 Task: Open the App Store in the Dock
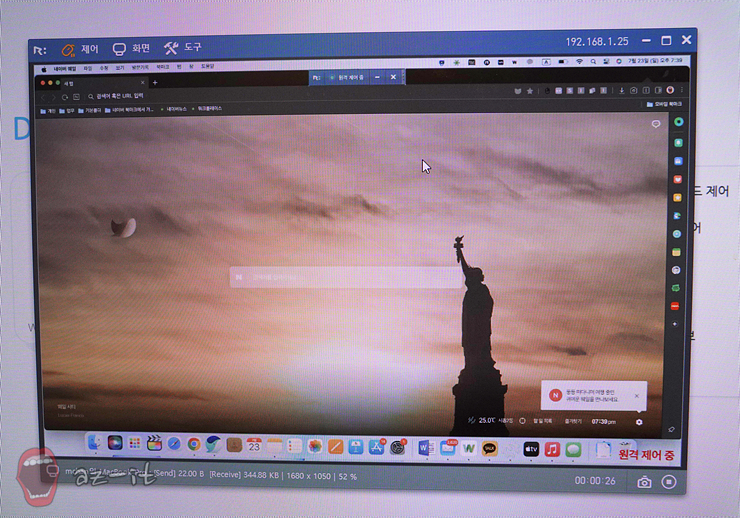click(x=376, y=447)
